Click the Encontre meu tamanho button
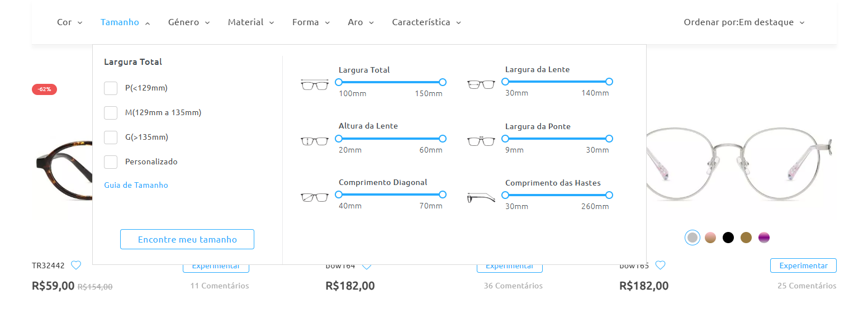Image resolution: width=868 pixels, height=313 pixels. tap(187, 239)
